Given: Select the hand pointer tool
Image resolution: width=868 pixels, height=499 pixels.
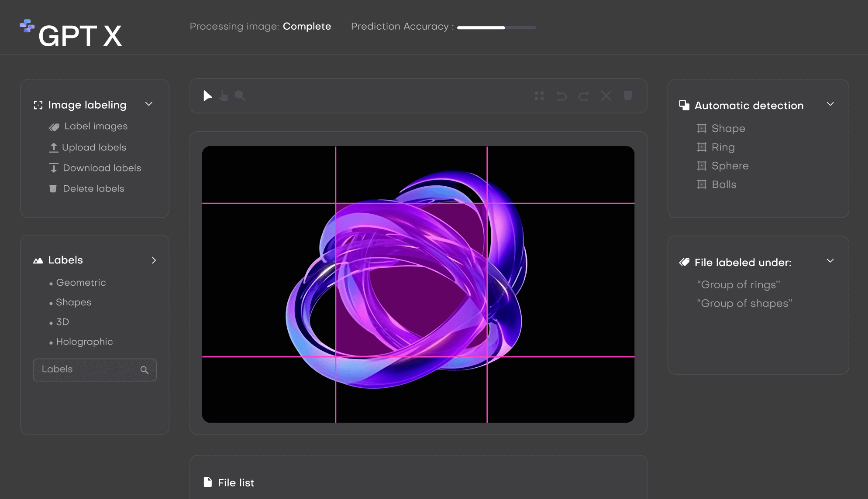Looking at the screenshot, I should click(224, 96).
